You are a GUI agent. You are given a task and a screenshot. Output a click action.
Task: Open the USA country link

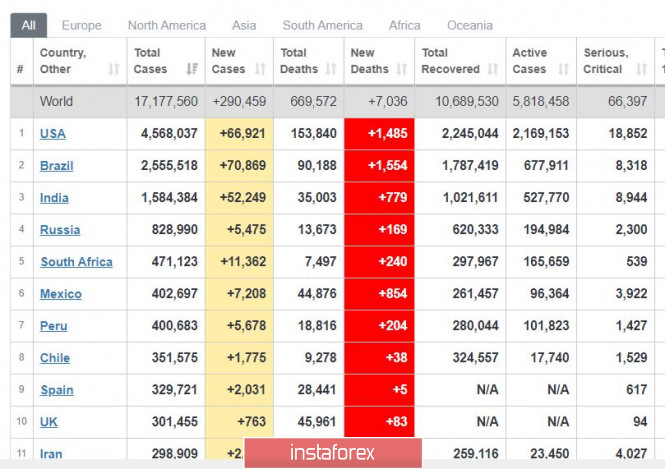(53, 133)
